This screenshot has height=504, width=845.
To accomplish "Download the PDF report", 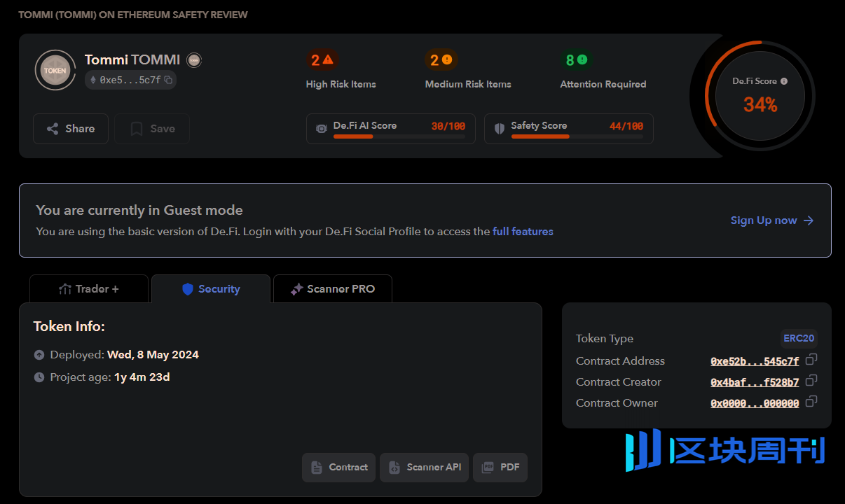I will [500, 468].
